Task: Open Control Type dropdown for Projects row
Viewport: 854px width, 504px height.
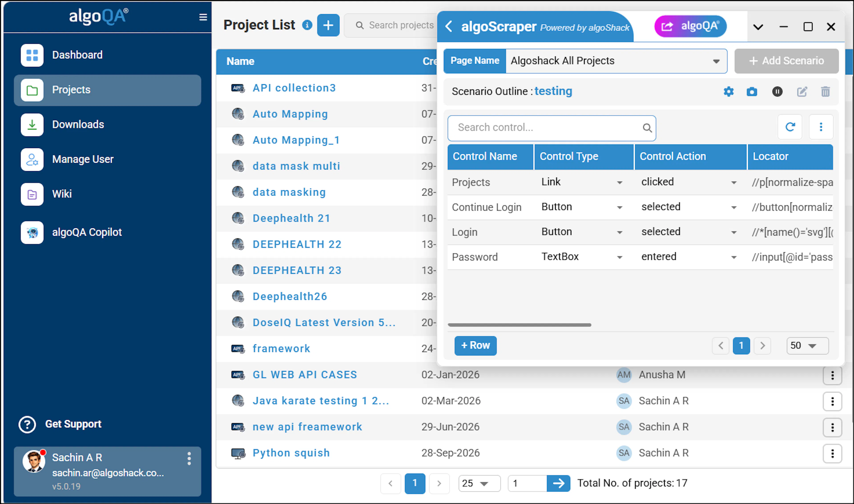Action: 620,182
